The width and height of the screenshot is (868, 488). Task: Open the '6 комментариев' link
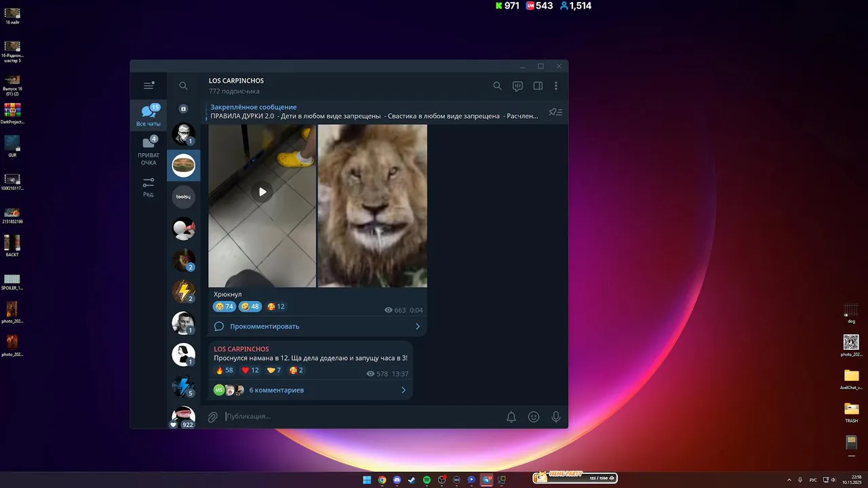[x=277, y=390]
